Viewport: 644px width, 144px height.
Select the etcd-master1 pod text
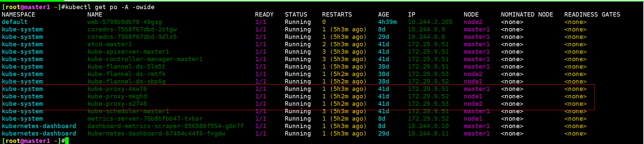click(x=110, y=44)
